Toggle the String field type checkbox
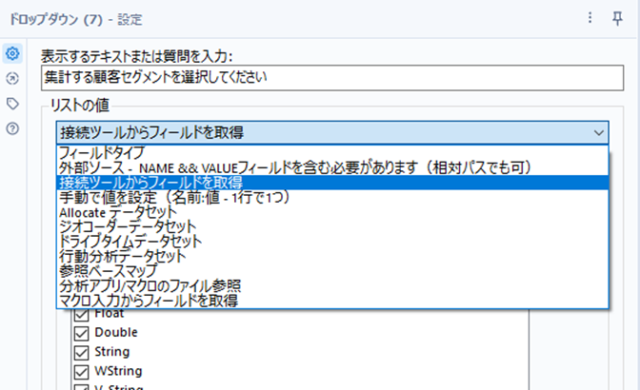The image size is (640, 390). (x=81, y=352)
